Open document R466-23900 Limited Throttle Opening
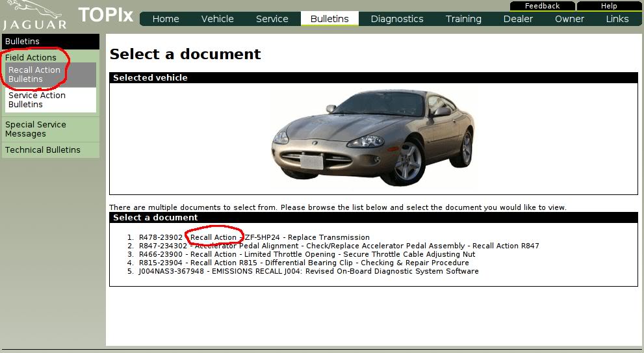 pyautogui.click(x=307, y=254)
